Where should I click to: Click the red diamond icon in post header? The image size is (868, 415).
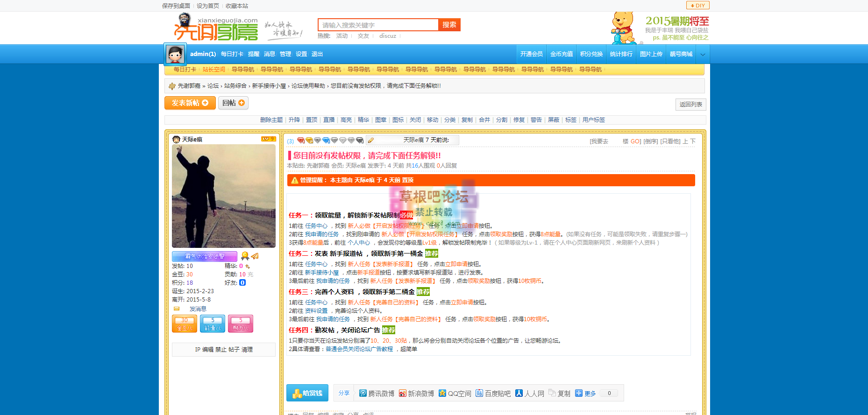coord(301,141)
